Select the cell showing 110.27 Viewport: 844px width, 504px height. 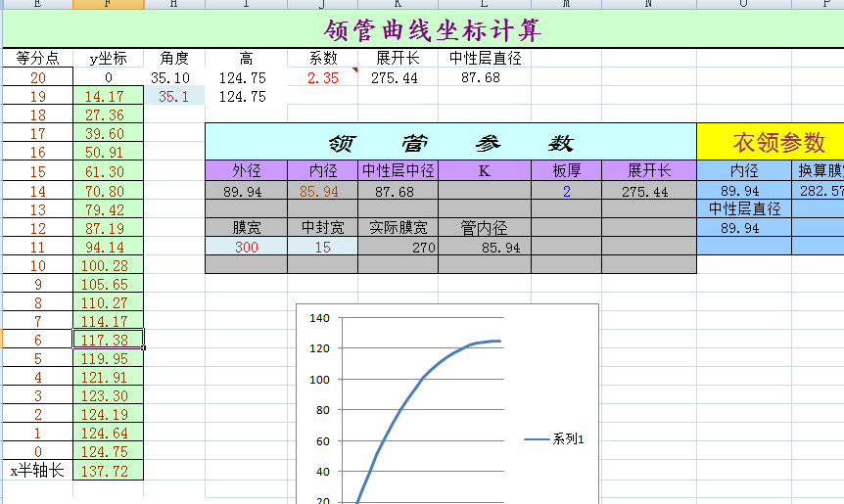coord(108,302)
